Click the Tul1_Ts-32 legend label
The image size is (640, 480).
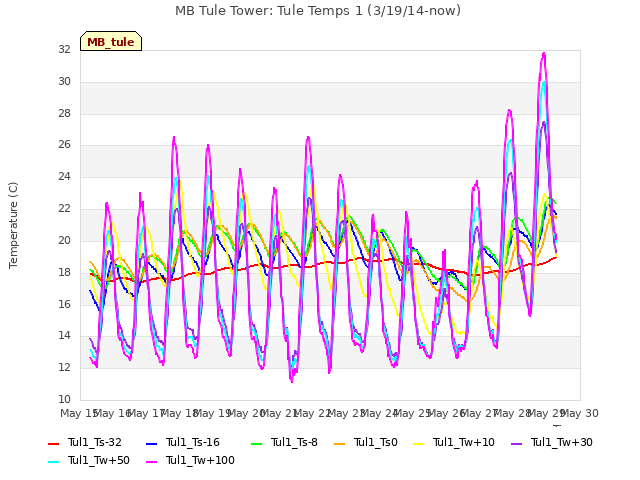[x=95, y=442]
